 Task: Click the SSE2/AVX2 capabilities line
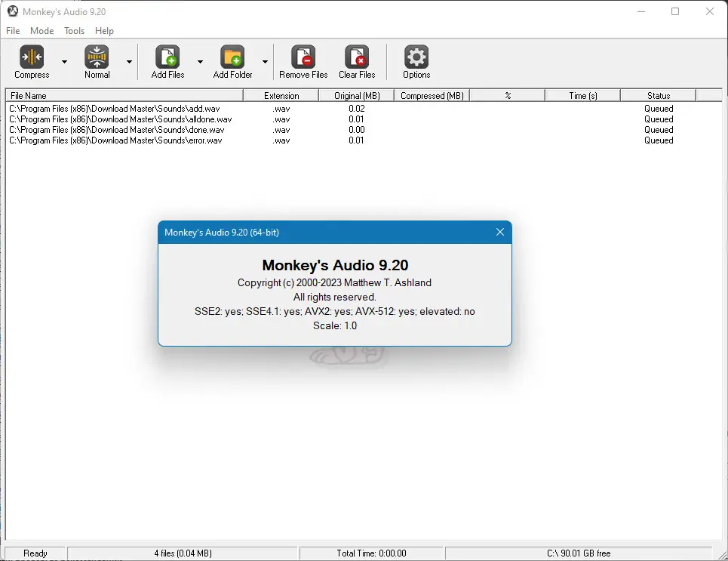point(334,311)
